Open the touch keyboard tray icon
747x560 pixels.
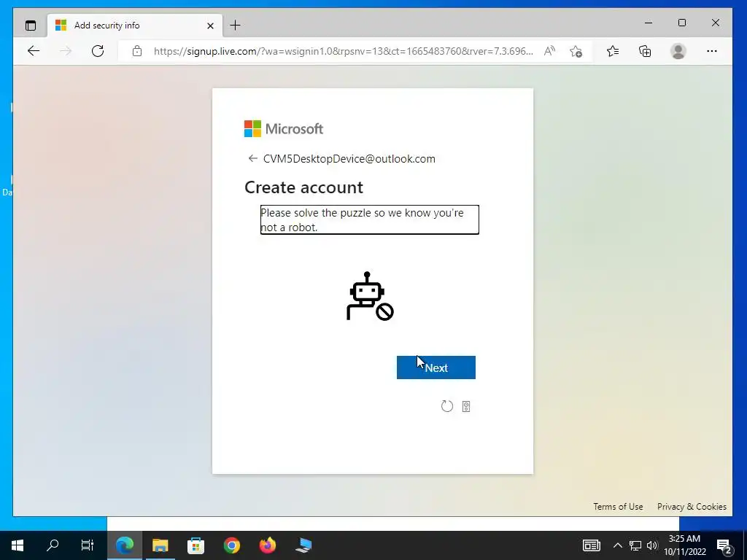tap(591, 545)
